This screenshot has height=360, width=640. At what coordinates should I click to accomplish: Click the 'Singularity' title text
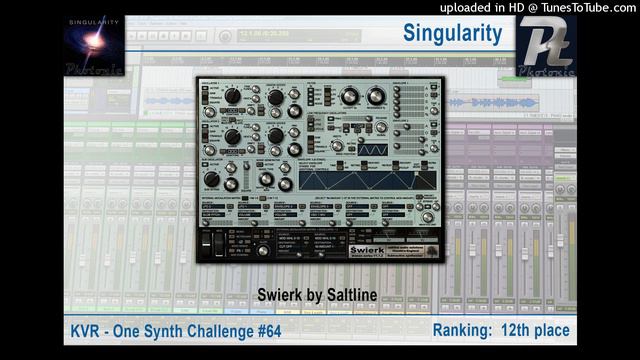(x=453, y=33)
